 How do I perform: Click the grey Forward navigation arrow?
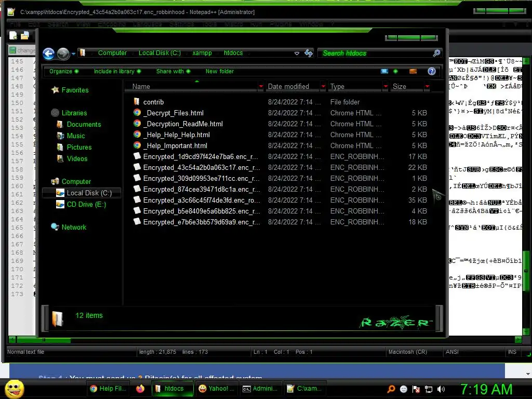pos(63,54)
